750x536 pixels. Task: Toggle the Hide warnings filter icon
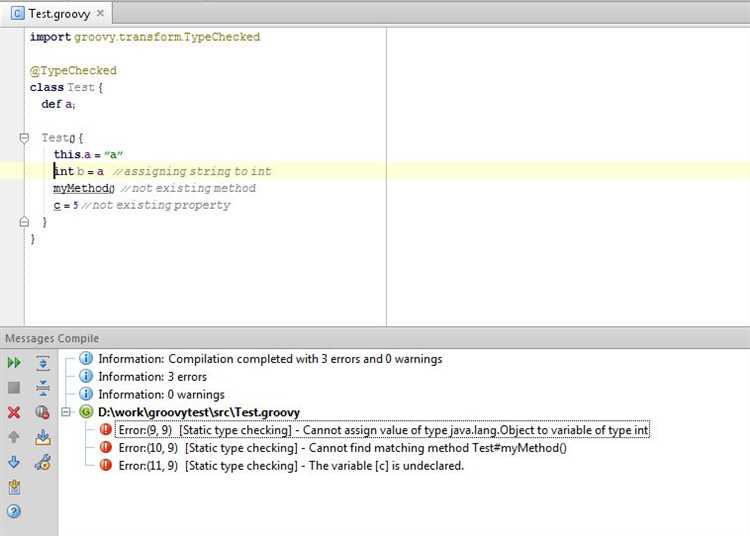pyautogui.click(x=43, y=412)
